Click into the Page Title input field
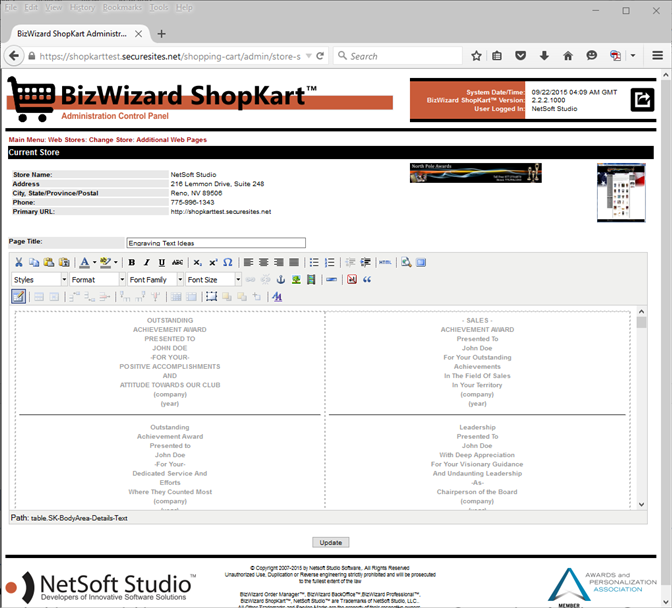 pos(216,243)
